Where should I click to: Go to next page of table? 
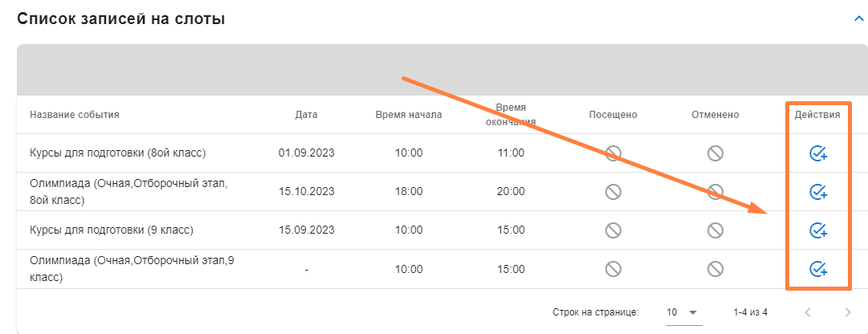pyautogui.click(x=847, y=312)
